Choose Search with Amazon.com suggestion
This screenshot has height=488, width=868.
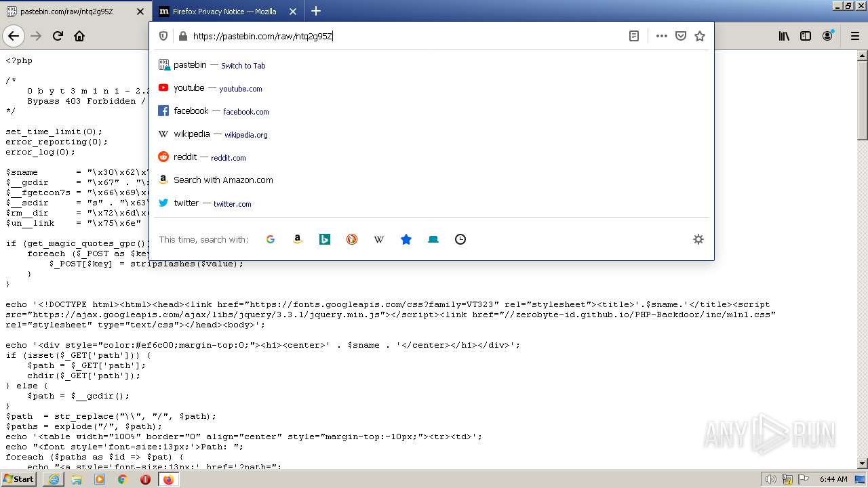pyautogui.click(x=431, y=180)
